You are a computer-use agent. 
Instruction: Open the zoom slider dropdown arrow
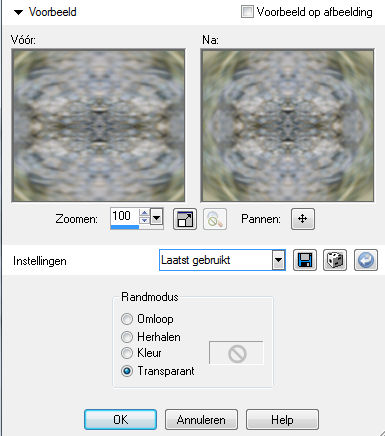[x=157, y=219]
